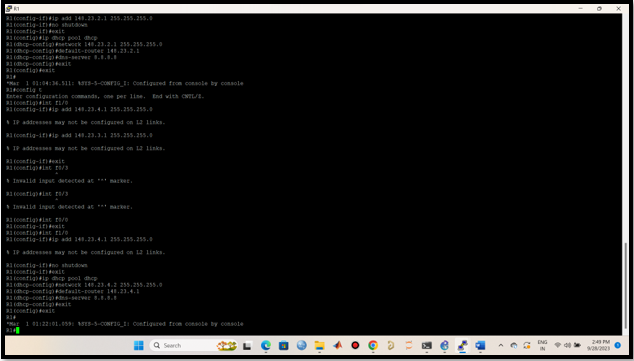Minimize the R1 terminal window
The height and width of the screenshot is (361, 634).
point(581,8)
